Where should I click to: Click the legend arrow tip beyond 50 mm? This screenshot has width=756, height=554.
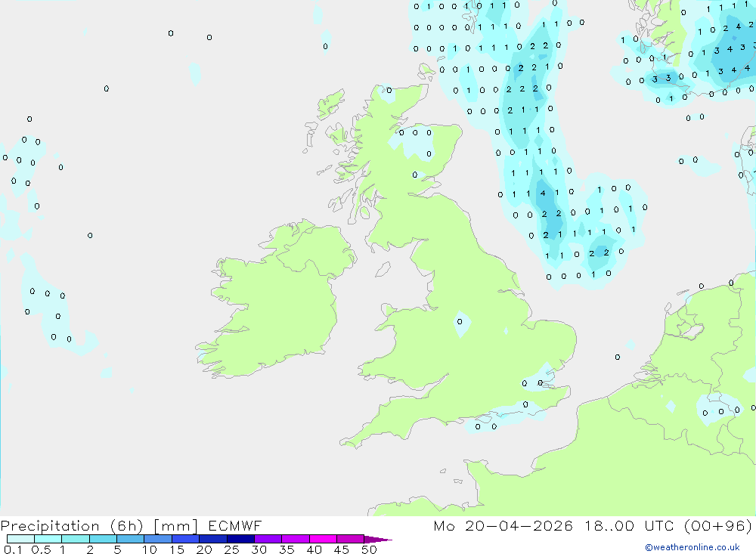(x=378, y=540)
